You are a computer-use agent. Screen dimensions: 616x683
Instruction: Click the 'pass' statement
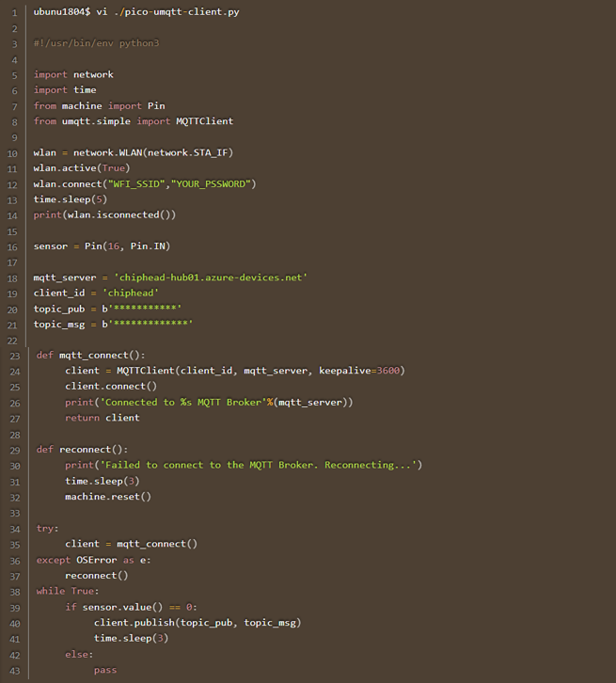pyautogui.click(x=105, y=670)
